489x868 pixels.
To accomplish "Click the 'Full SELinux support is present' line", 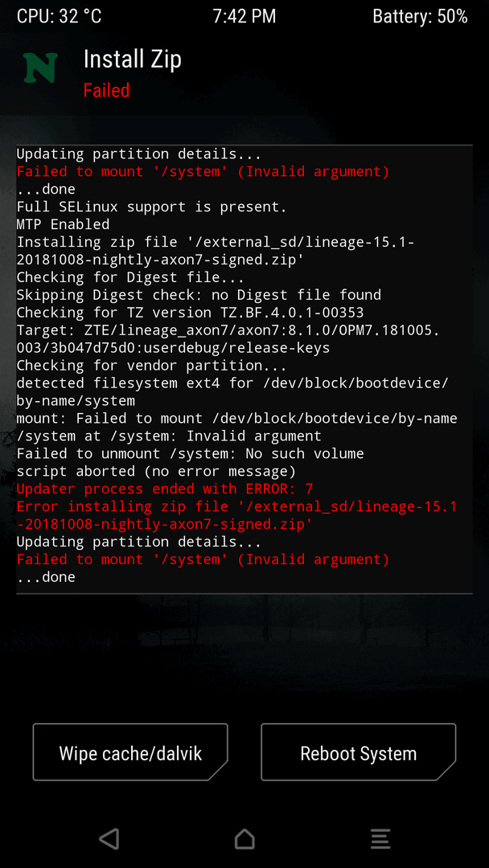I will click(x=152, y=207).
